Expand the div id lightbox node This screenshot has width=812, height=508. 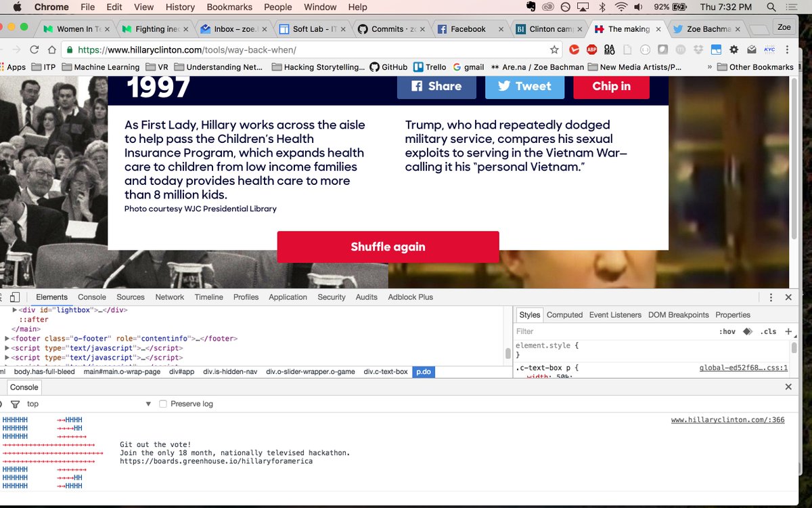pos(15,310)
